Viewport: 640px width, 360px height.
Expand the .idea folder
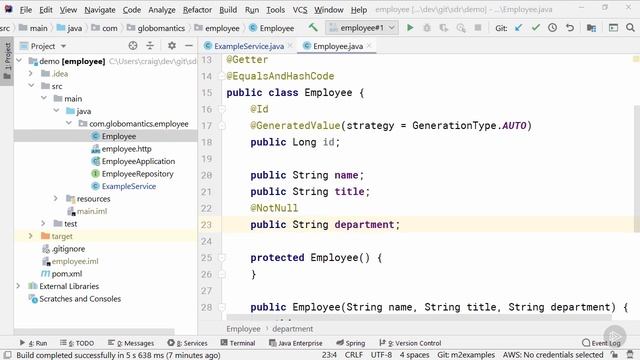[31, 73]
